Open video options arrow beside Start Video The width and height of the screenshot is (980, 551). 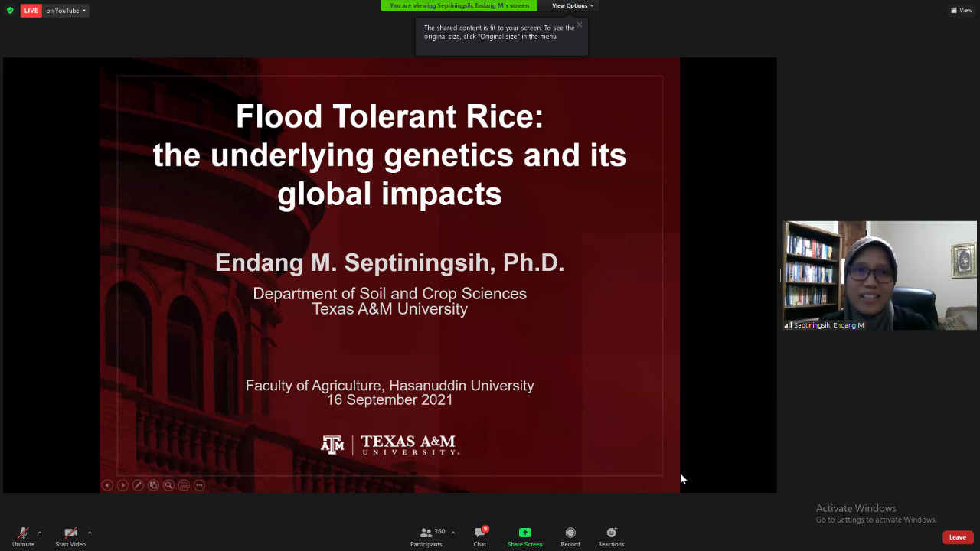pyautogui.click(x=90, y=533)
